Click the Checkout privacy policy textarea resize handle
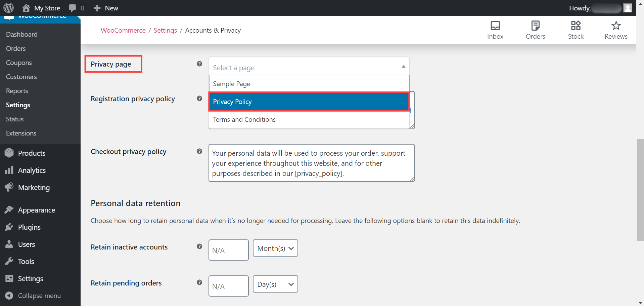The width and height of the screenshot is (644, 306). (412, 179)
